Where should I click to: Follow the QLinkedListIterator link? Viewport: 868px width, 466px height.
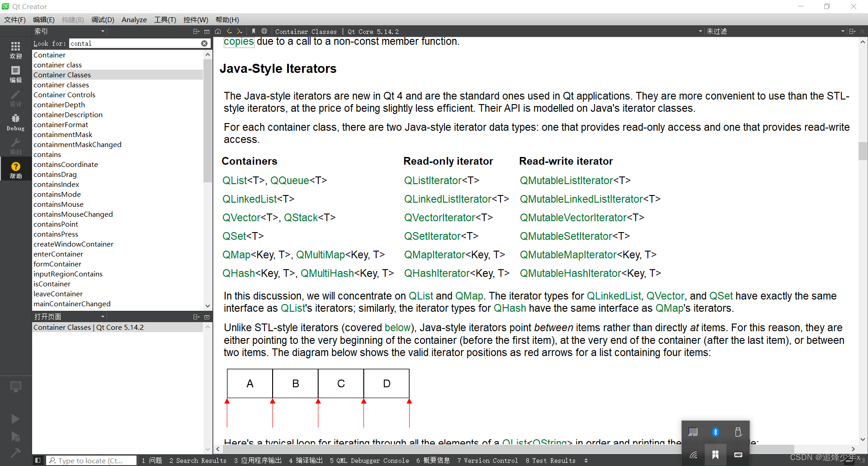click(448, 199)
